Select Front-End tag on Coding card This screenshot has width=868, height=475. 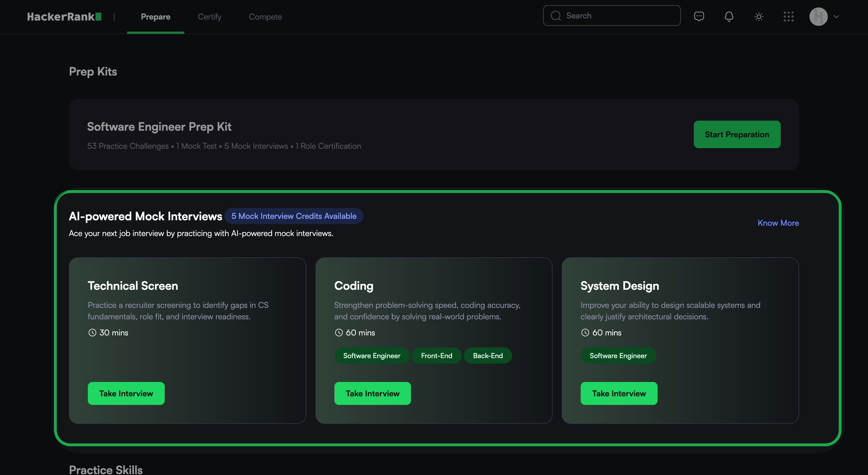[x=436, y=355]
